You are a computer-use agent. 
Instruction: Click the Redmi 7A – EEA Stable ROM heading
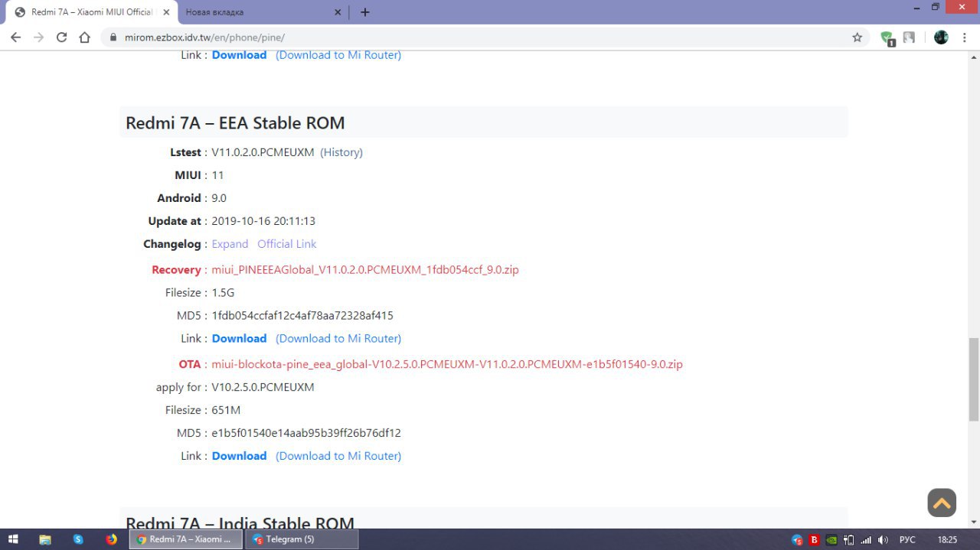tap(235, 122)
